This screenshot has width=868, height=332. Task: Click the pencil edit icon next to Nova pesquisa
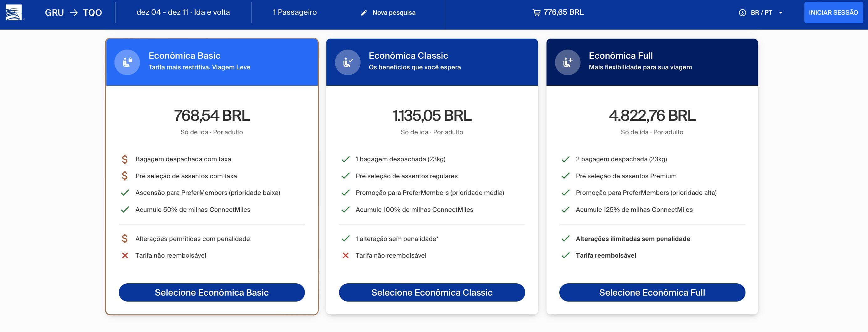click(x=364, y=13)
